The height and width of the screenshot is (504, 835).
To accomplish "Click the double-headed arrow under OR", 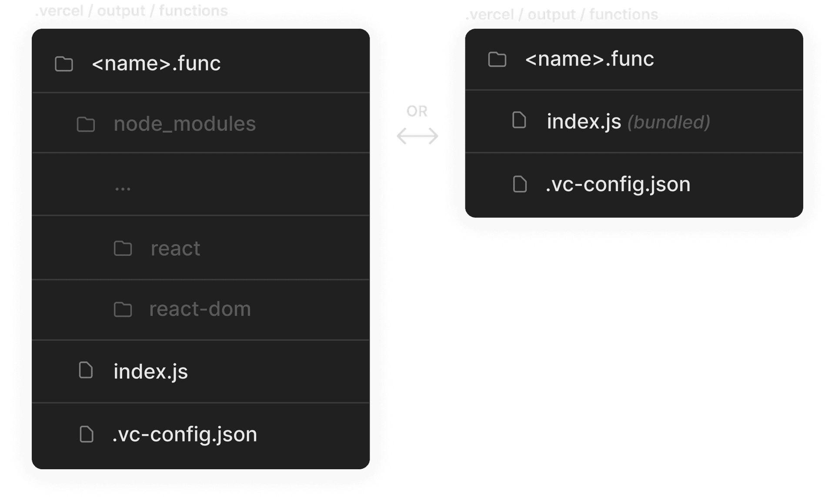I will 417,136.
